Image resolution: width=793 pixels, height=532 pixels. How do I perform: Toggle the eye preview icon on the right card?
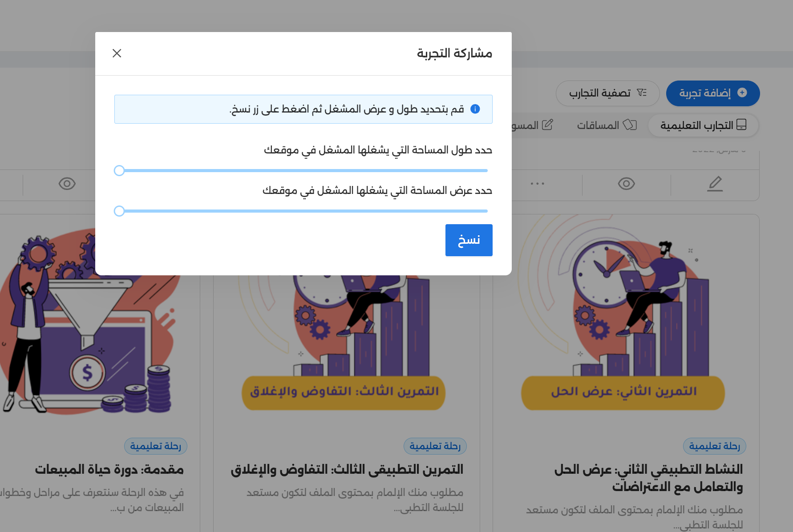pos(626,183)
